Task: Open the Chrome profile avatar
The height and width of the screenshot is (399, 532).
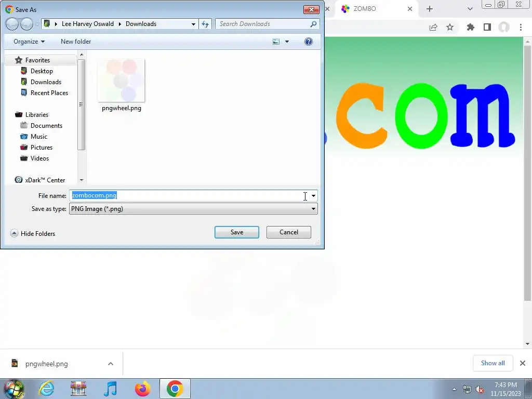Action: [504, 27]
